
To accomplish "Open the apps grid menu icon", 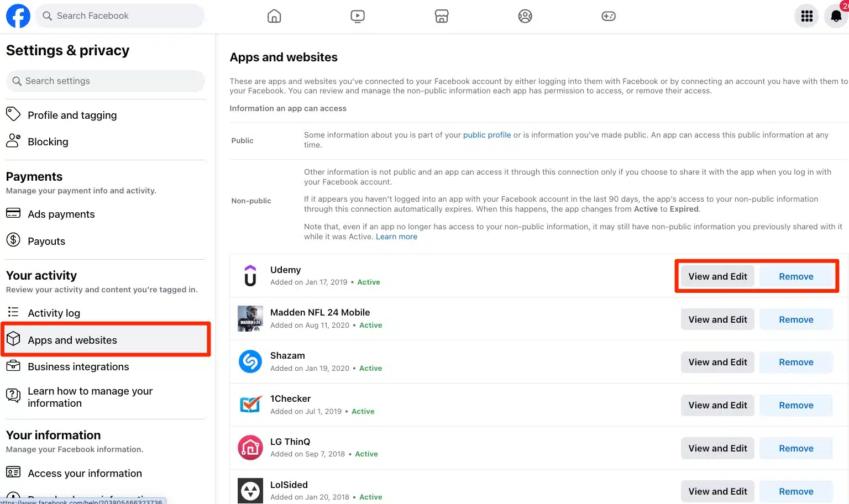I will pyautogui.click(x=806, y=16).
